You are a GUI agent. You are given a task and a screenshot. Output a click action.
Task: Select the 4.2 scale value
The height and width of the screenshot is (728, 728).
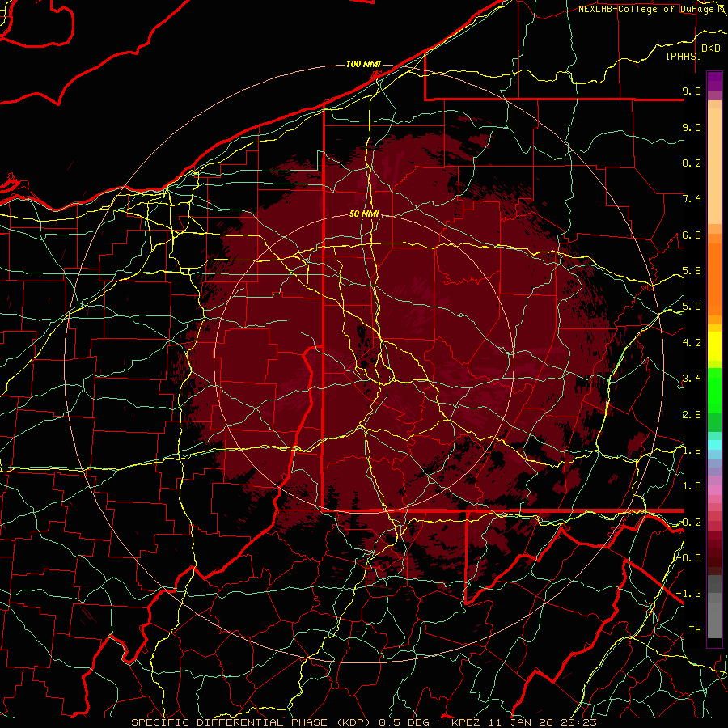tap(692, 343)
